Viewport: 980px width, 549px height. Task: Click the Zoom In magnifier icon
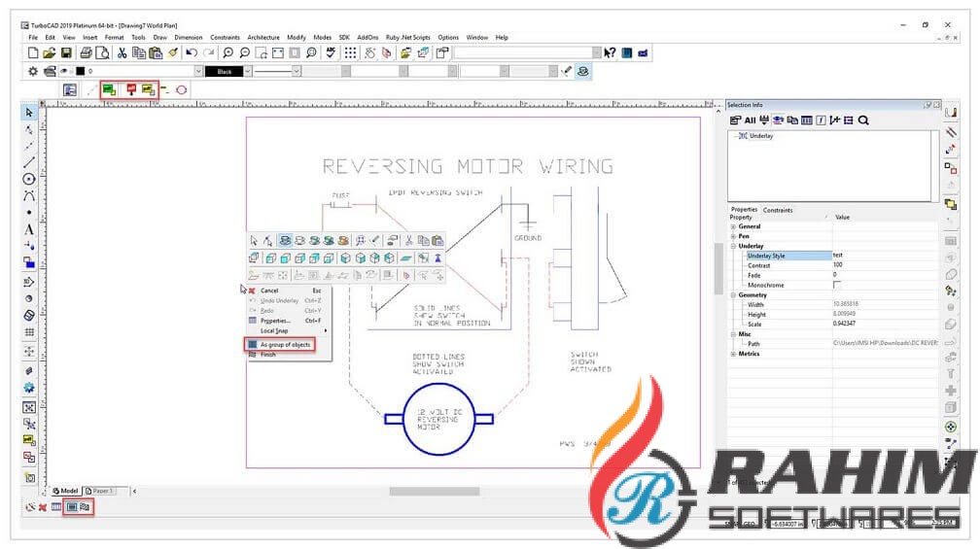tap(228, 53)
